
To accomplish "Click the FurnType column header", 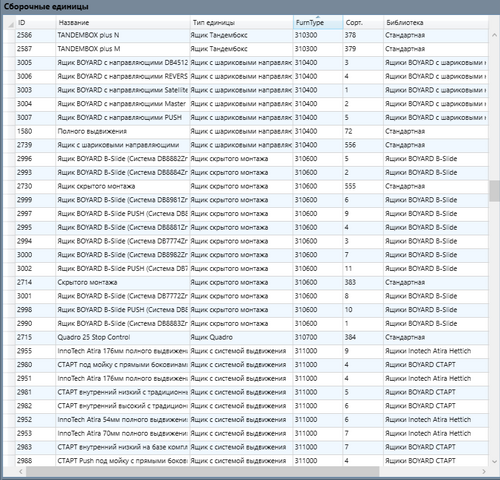I will [318, 23].
